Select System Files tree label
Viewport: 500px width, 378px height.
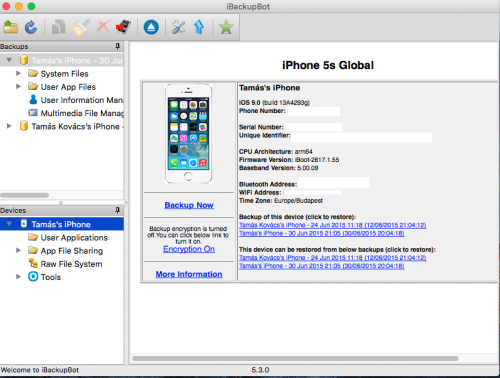click(65, 74)
